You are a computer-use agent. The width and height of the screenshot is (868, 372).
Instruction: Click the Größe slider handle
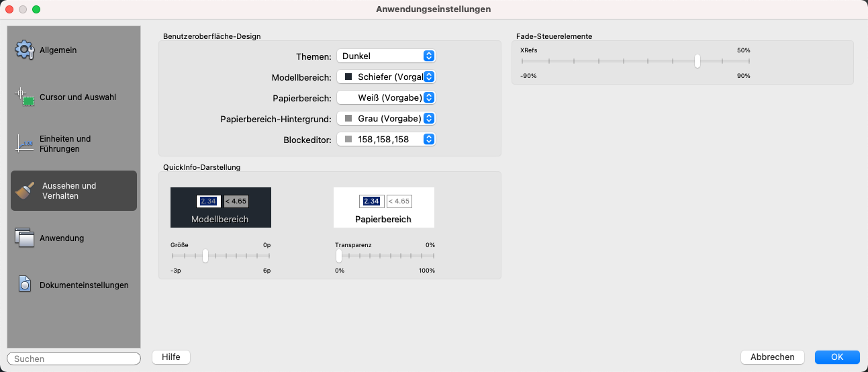(205, 256)
